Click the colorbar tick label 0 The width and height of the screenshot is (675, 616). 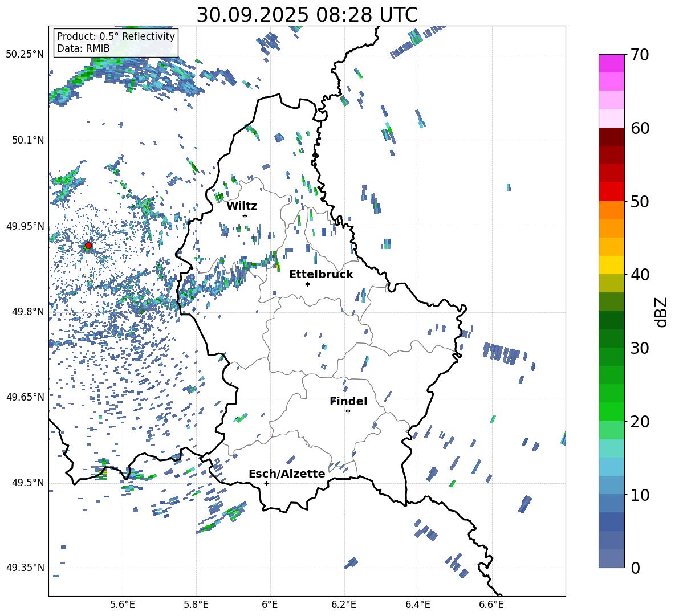tap(635, 568)
